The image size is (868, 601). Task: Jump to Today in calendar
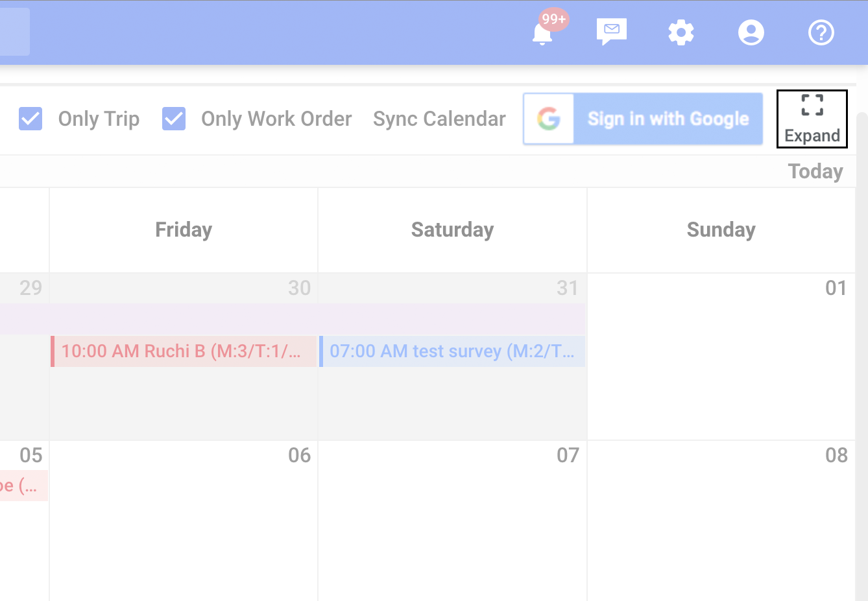tap(815, 172)
